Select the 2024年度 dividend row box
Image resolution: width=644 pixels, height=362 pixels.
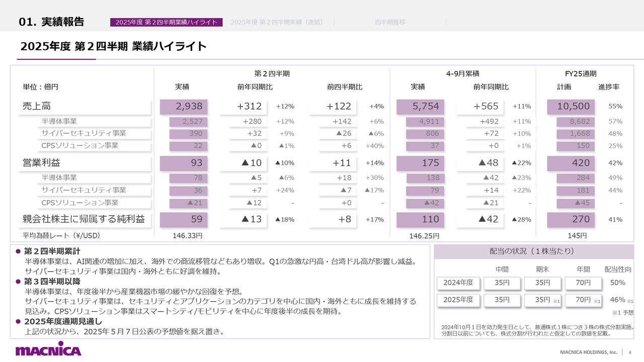[x=458, y=284]
